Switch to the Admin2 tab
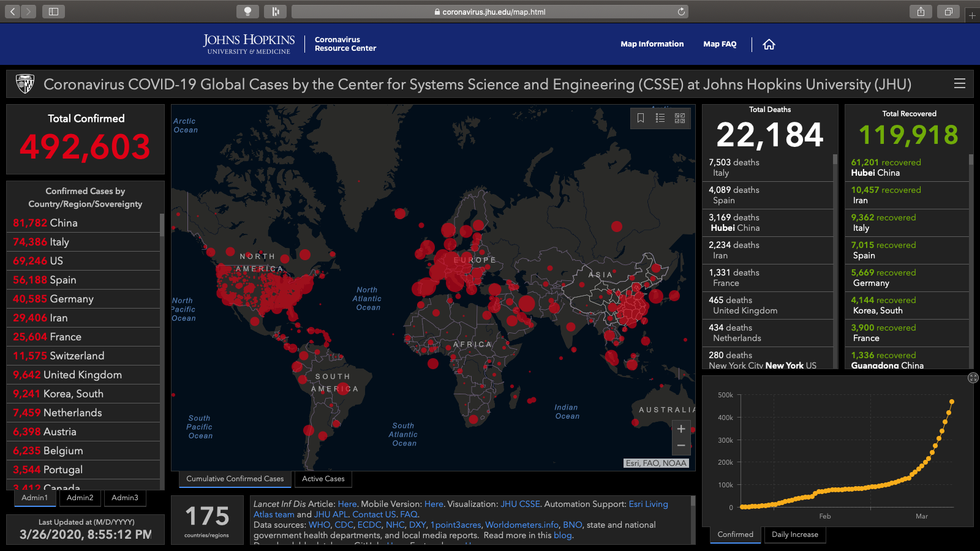This screenshot has height=551, width=980. coord(80,498)
